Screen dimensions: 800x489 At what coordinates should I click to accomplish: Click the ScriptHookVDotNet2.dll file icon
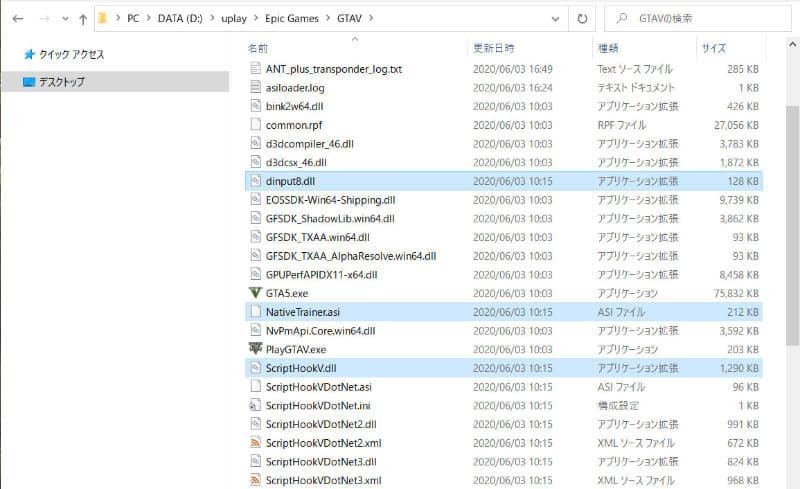(x=255, y=424)
